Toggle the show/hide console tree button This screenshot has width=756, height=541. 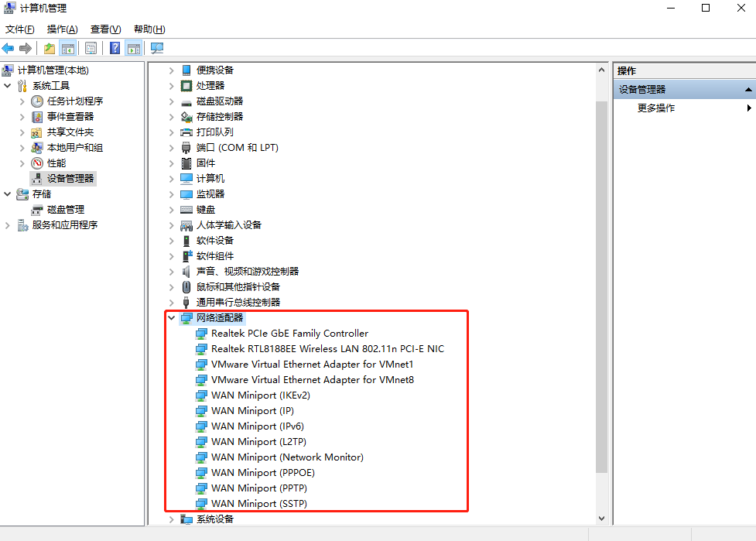click(68, 48)
